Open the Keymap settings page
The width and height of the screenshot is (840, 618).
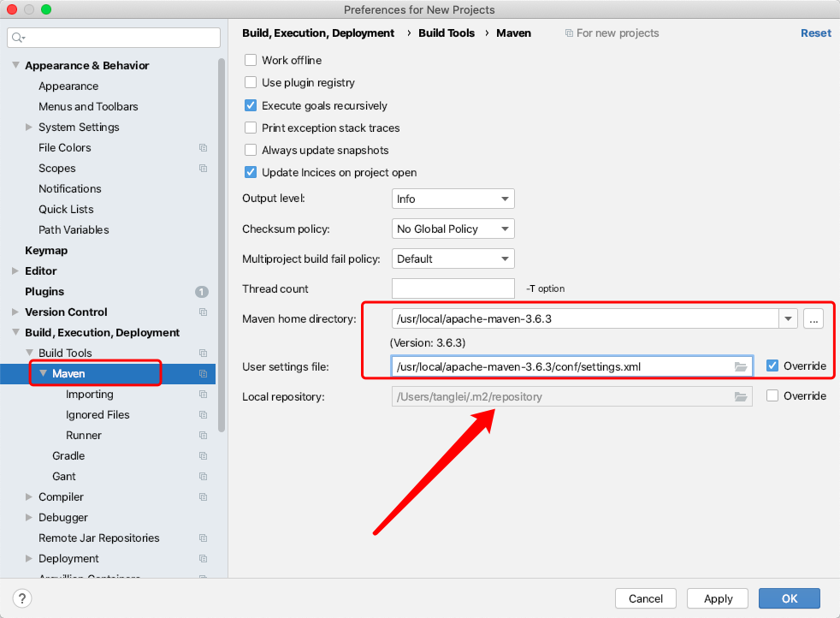[46, 251]
